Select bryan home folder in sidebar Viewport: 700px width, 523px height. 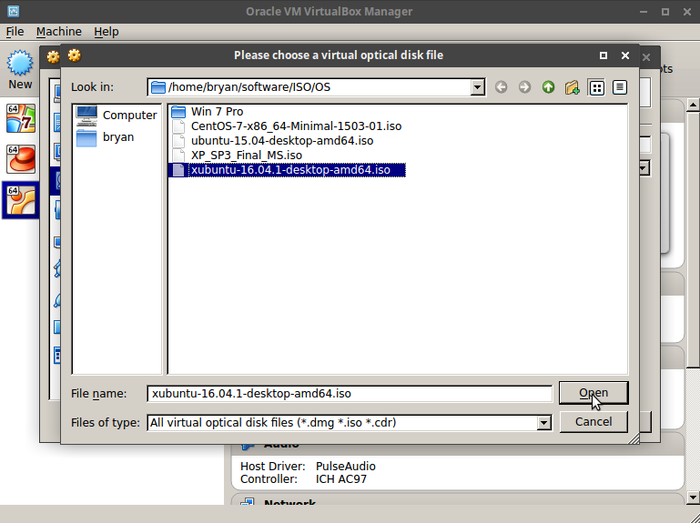[x=105, y=137]
